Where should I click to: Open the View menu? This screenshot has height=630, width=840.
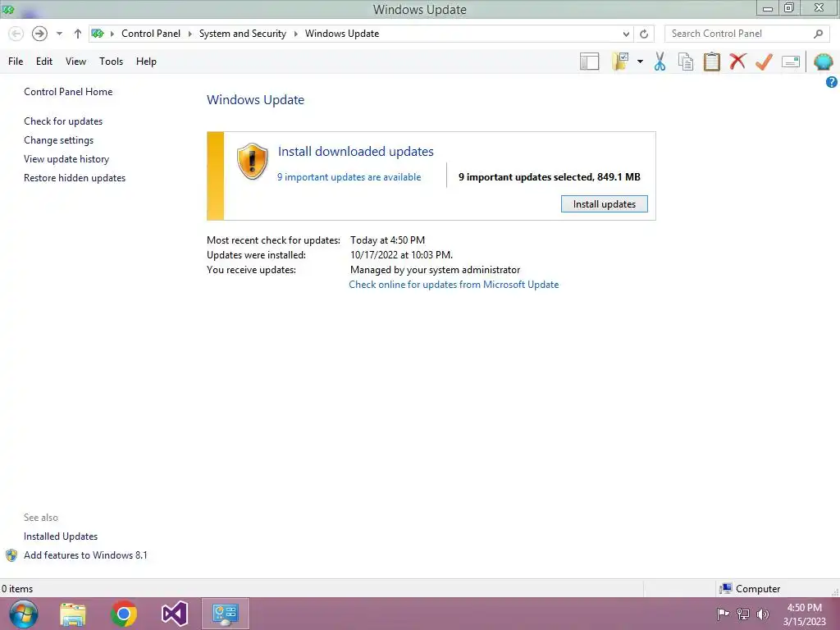75,62
